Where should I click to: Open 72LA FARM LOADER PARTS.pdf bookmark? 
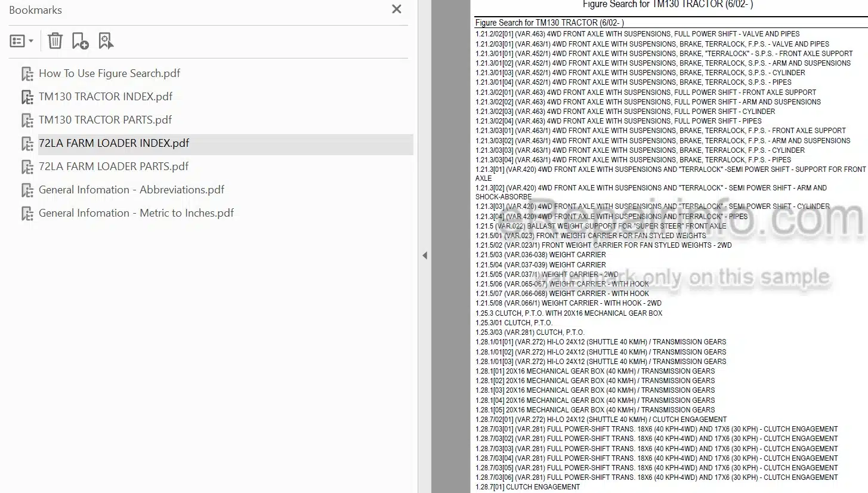(113, 167)
